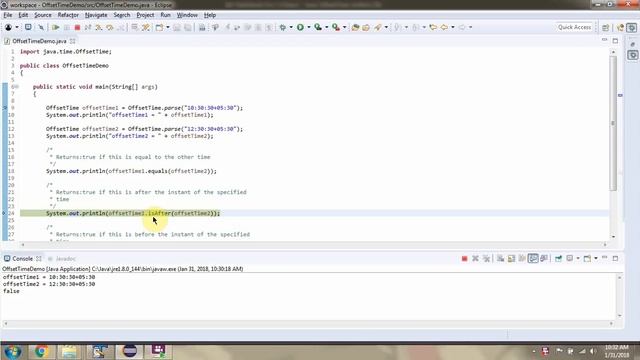Image resolution: width=640 pixels, height=360 pixels.
Task: Click the External Tools run icon
Action: (x=336, y=27)
